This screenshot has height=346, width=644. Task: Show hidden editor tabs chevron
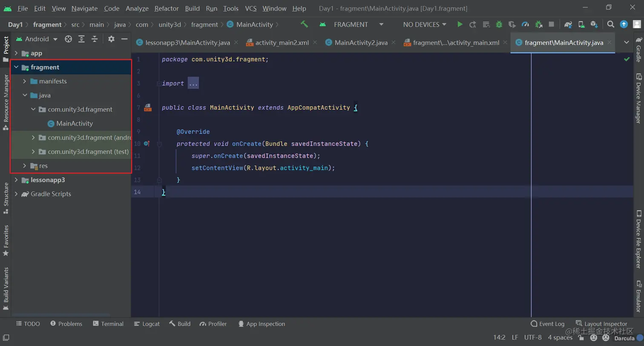coord(626,42)
